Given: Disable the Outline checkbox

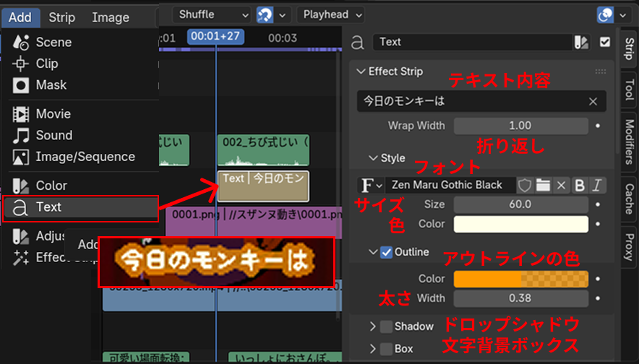Looking at the screenshot, I should click(x=386, y=252).
